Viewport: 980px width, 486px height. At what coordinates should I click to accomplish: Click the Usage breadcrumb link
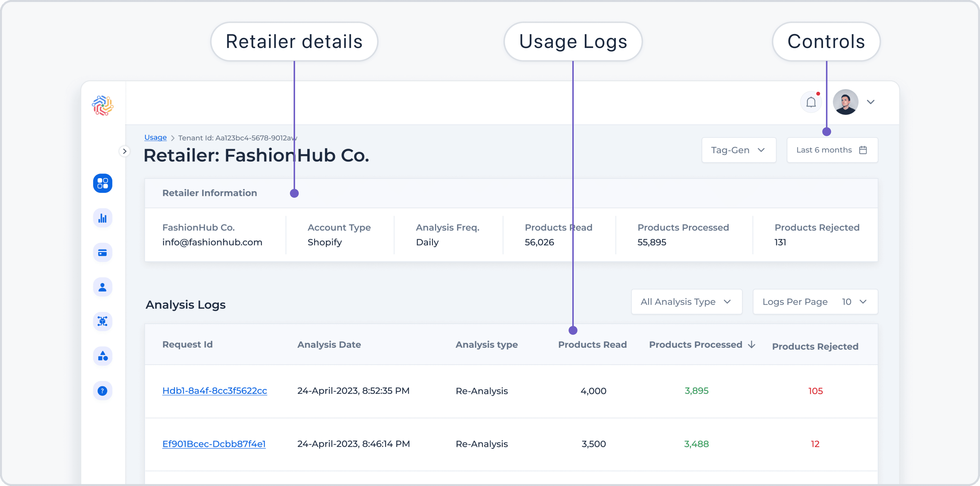[x=155, y=138]
